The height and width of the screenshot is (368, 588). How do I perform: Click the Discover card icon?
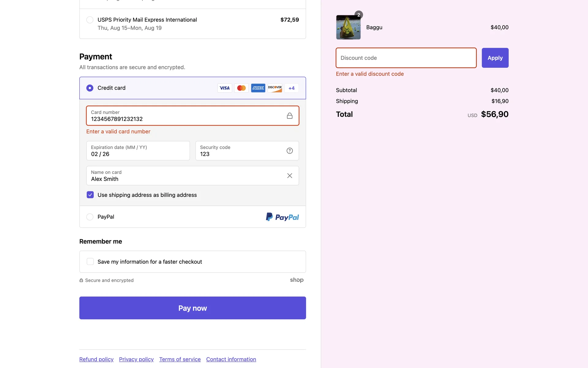click(x=275, y=88)
